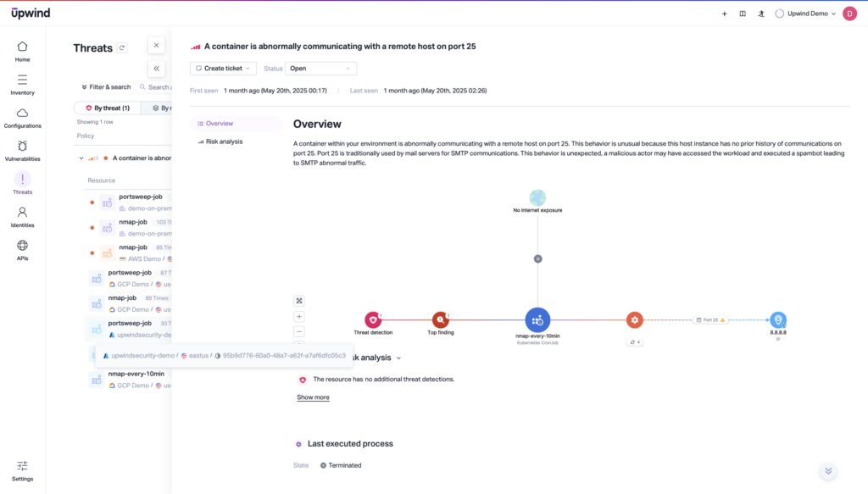
Task: Select the Threat detection node
Action: pyautogui.click(x=373, y=319)
